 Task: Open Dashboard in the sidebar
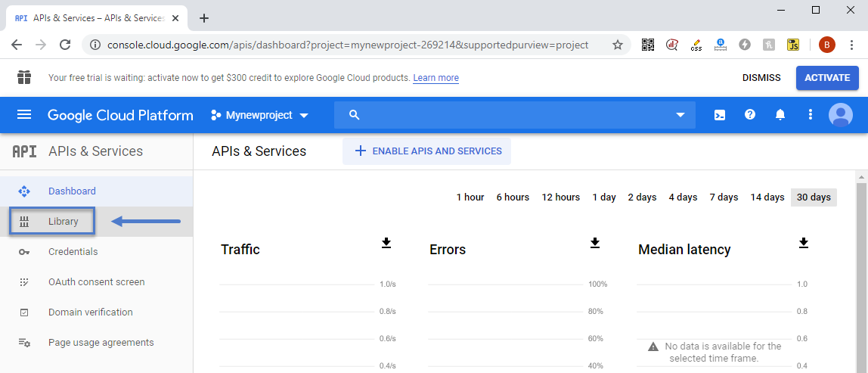click(x=96, y=191)
